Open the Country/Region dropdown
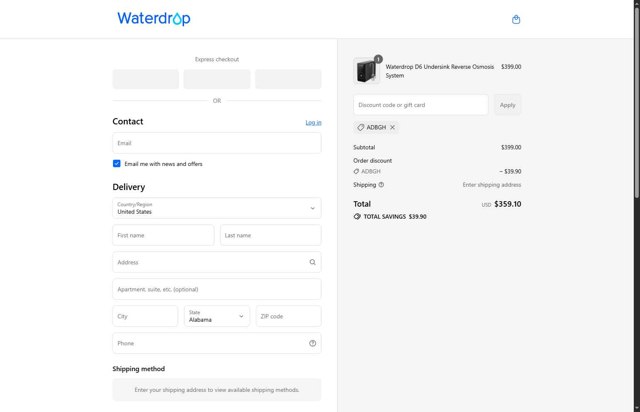 pyautogui.click(x=217, y=208)
